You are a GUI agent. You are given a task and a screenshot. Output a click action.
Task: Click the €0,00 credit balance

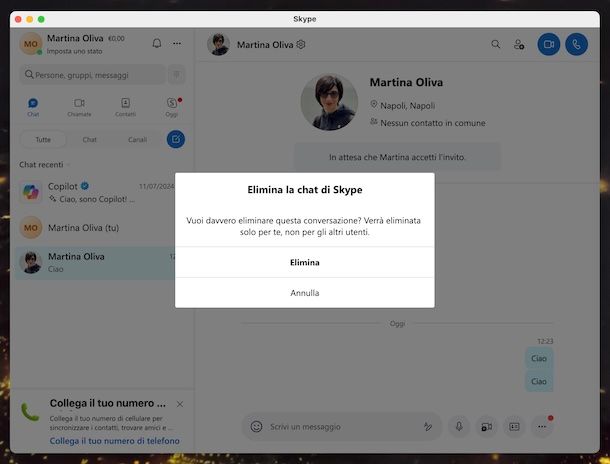click(x=116, y=39)
